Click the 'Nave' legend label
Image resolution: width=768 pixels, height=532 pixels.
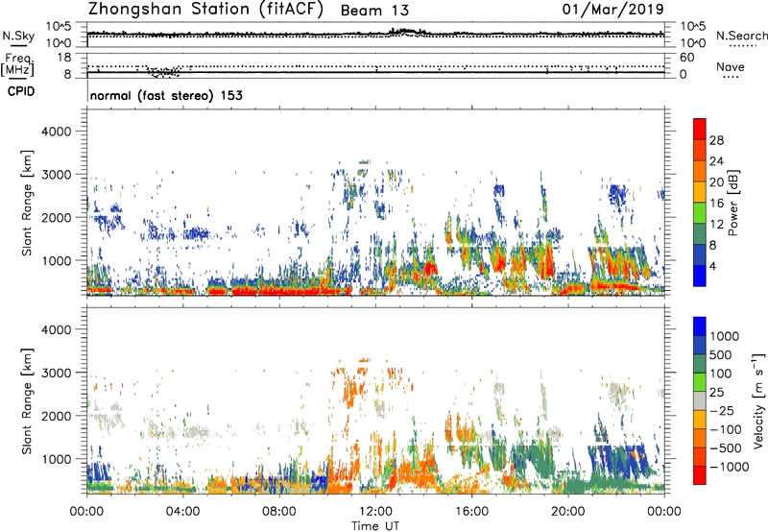pyautogui.click(x=731, y=66)
